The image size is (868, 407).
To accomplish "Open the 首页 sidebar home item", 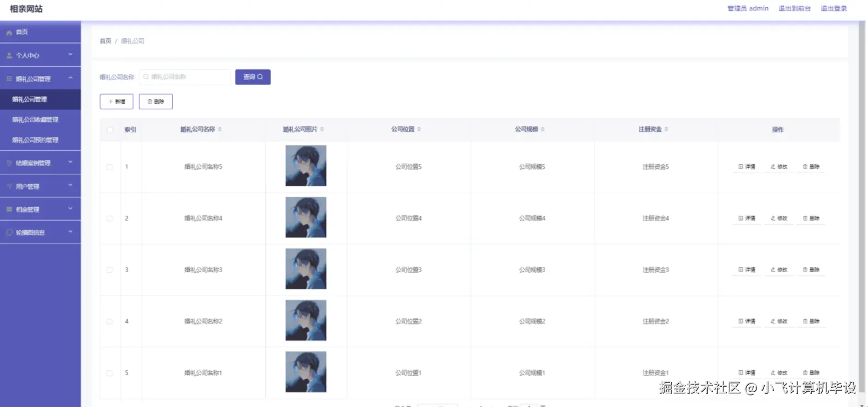I will coord(40,32).
